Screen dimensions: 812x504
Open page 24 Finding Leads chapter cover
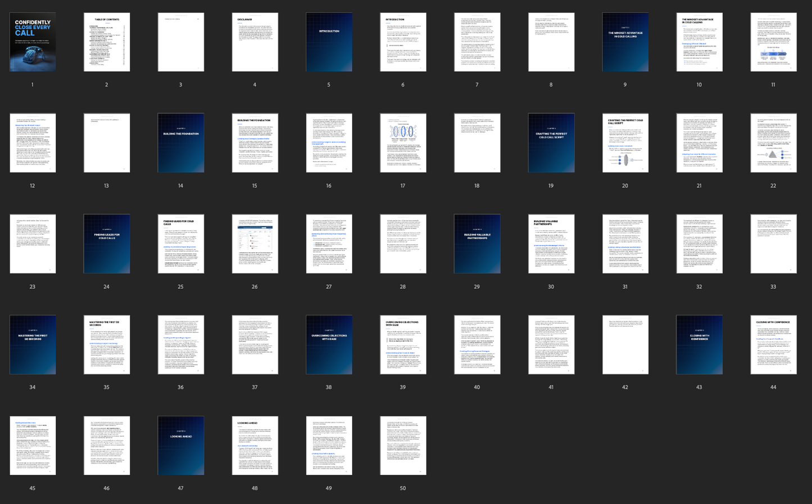pos(107,244)
